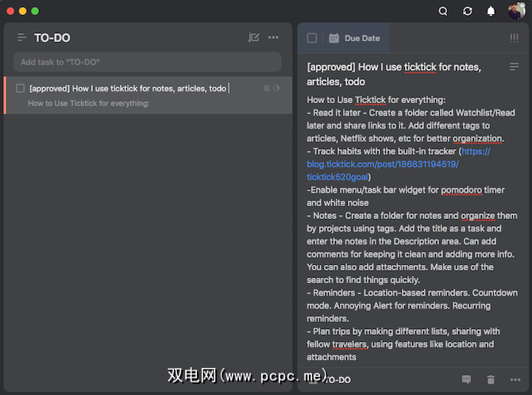Click the task title in detail panel

click(394, 74)
